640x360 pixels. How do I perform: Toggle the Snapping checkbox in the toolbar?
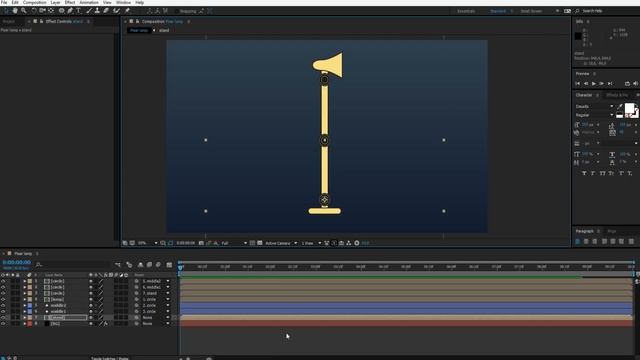(x=177, y=11)
